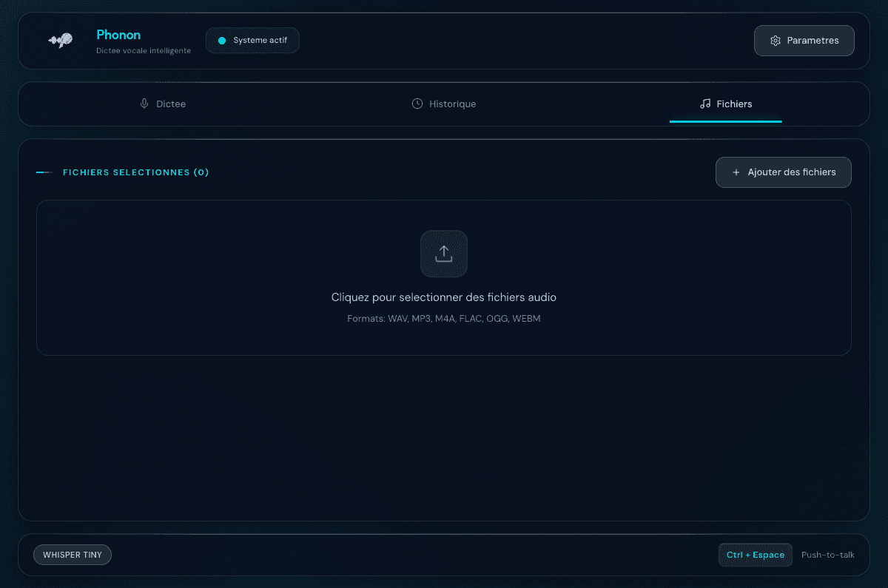Toggle the Systeme actif status indicator
The image size is (888, 588).
pos(252,41)
